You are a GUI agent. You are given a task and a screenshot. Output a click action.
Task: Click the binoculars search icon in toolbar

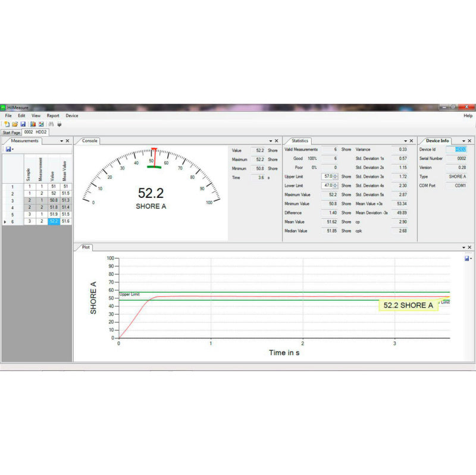pyautogui.click(x=51, y=124)
